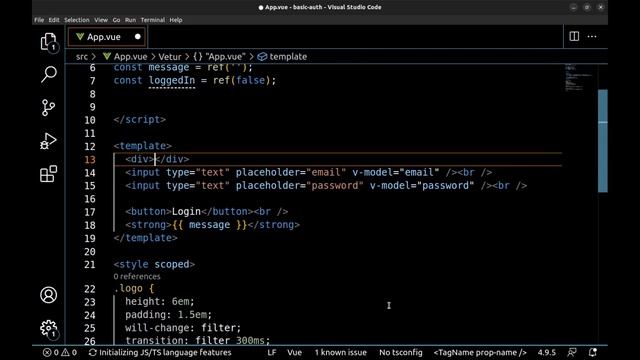The height and width of the screenshot is (360, 640).
Task: Click the opening template tag on line 12
Action: 142,146
